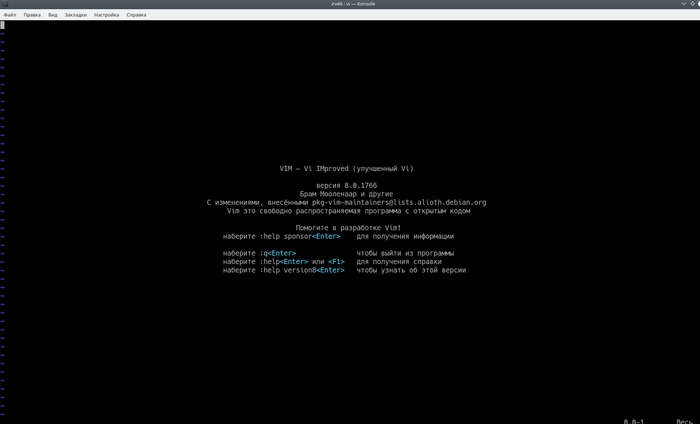This screenshot has width=700, height=424.
Task: Click 'Брам Мооленаар и другие' text
Action: (346, 194)
